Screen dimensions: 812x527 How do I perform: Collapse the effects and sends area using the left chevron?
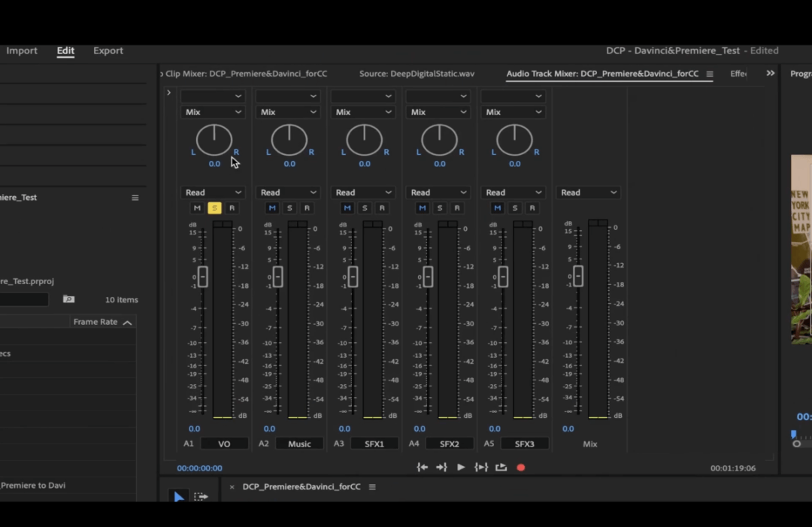click(168, 91)
